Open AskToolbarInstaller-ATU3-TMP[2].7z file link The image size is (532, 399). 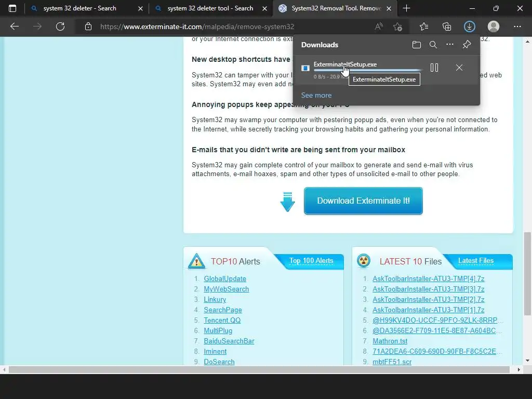click(x=429, y=300)
